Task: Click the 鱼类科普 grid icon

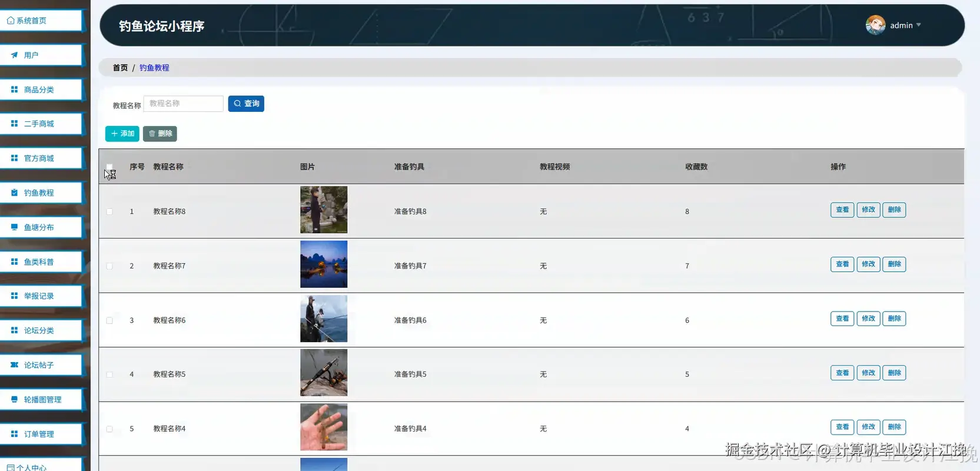Action: 14,261
